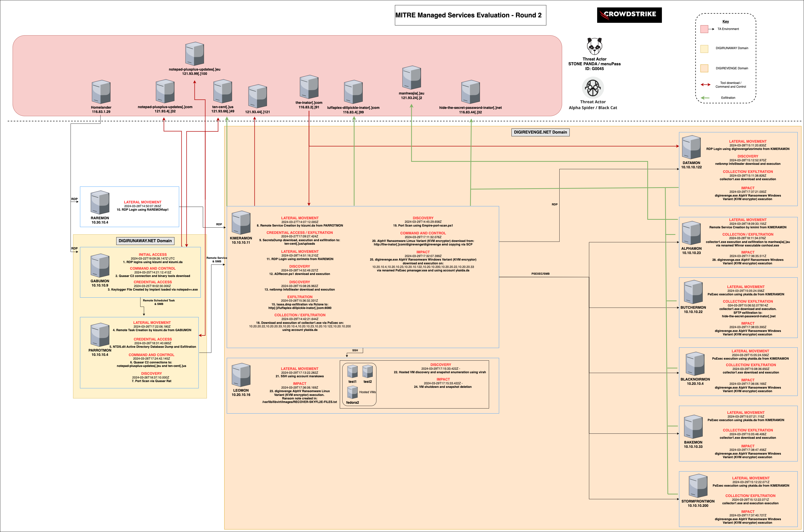Select the PARROTMON server icon
This screenshot has height=532, width=804.
tap(100, 335)
